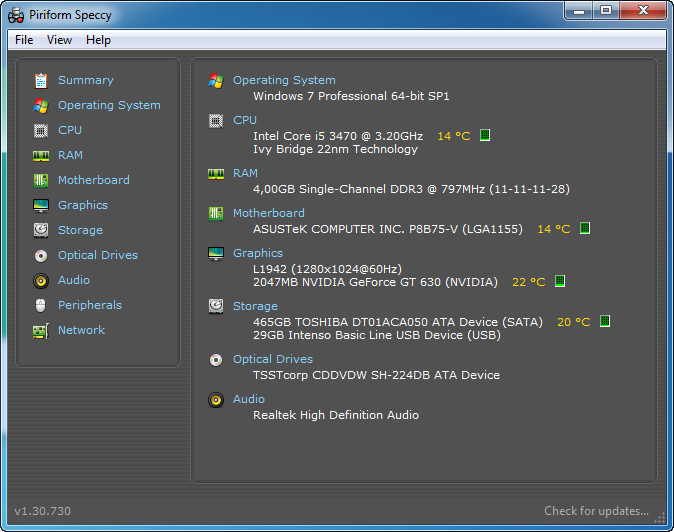674x532 pixels.
Task: Click the Motherboard icon in sidebar
Action: 41,180
